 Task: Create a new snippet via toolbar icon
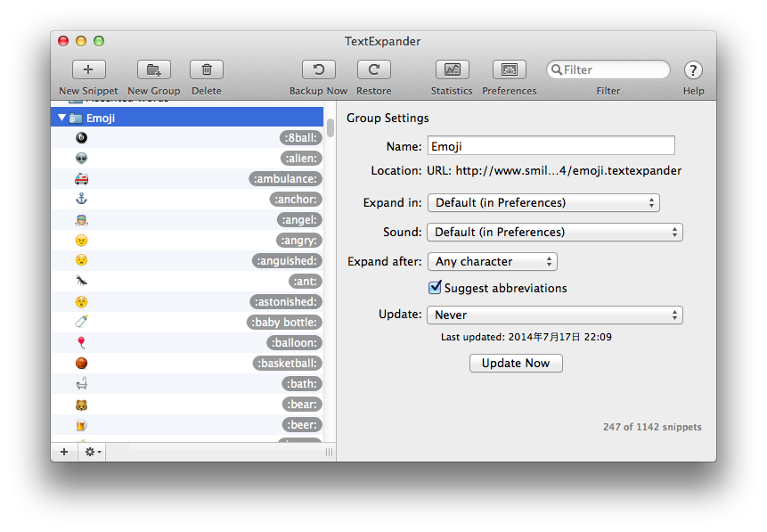(87, 70)
